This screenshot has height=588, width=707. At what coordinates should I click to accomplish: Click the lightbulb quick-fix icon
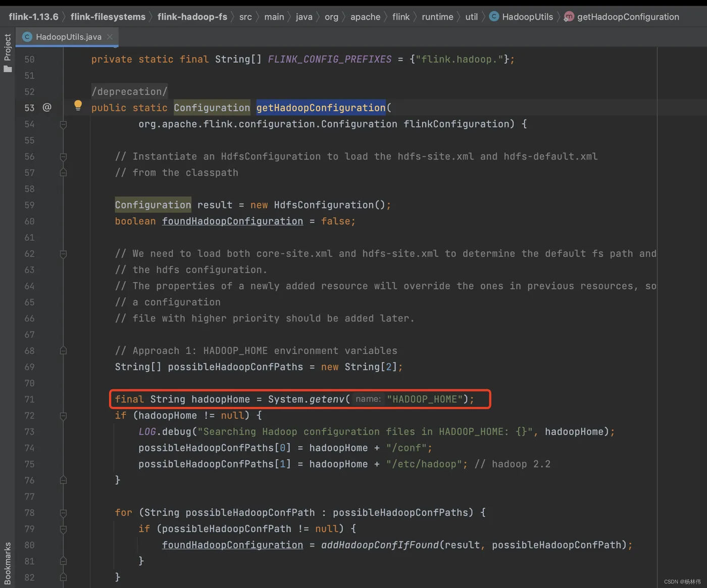[78, 105]
